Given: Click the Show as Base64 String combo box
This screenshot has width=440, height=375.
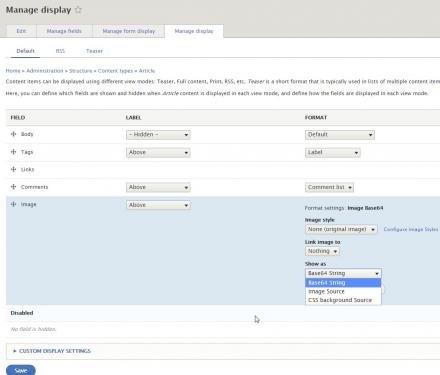Looking at the screenshot, I should pos(343,273).
